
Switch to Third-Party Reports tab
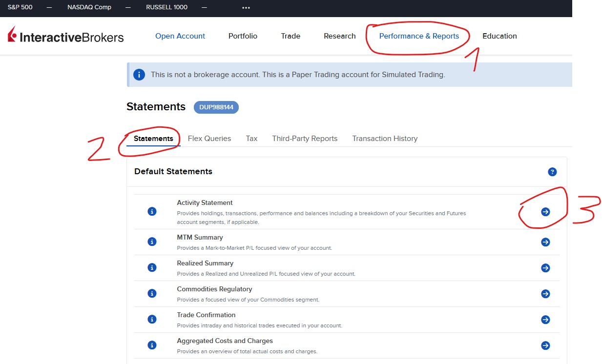coord(305,139)
